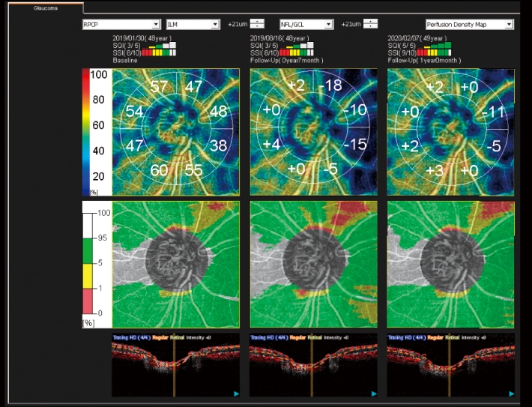Click play arrow on 1-year follow-up B-scan
This screenshot has height=407, width=532.
[510, 393]
